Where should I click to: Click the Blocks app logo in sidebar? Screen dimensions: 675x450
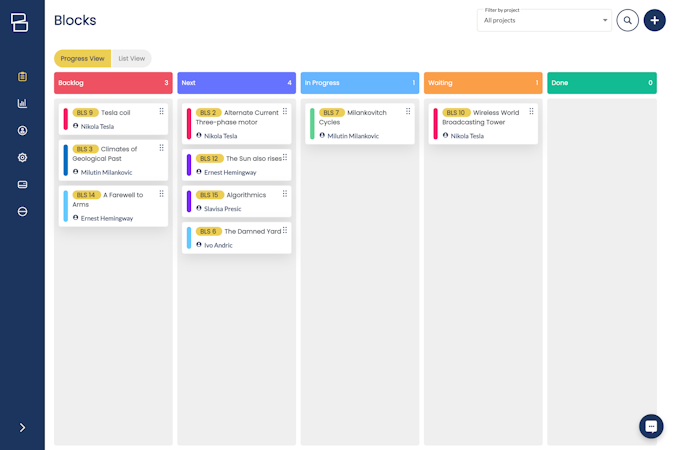point(20,22)
